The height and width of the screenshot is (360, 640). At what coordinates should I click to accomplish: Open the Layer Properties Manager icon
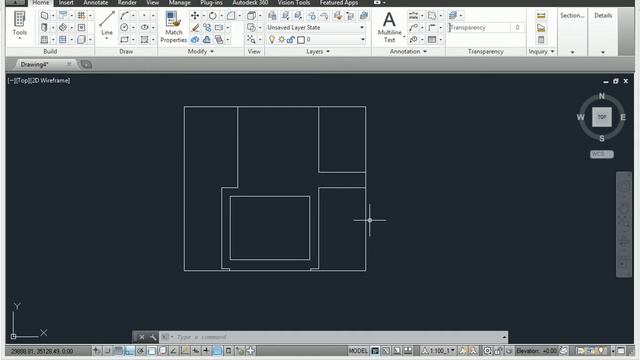tap(272, 16)
